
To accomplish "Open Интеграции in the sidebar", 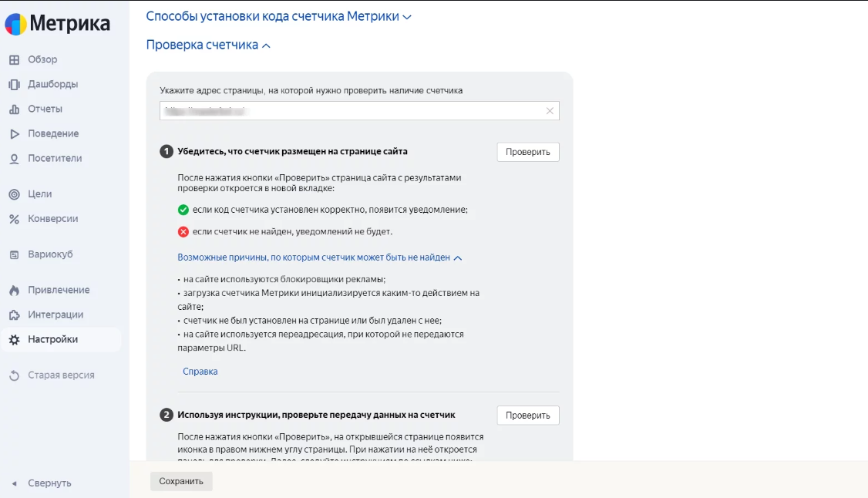I will point(56,315).
